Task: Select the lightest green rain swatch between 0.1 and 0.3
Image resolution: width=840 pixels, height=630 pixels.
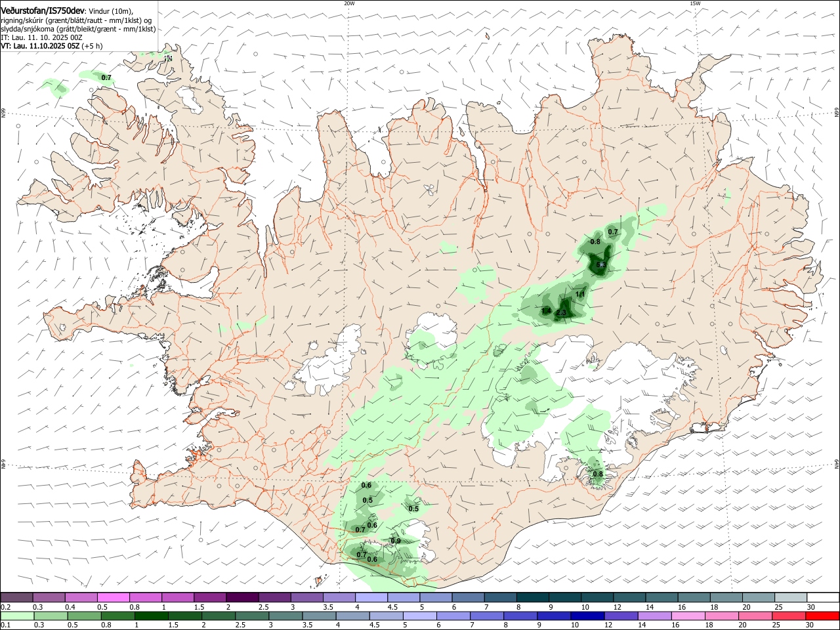Action: pyautogui.click(x=17, y=616)
